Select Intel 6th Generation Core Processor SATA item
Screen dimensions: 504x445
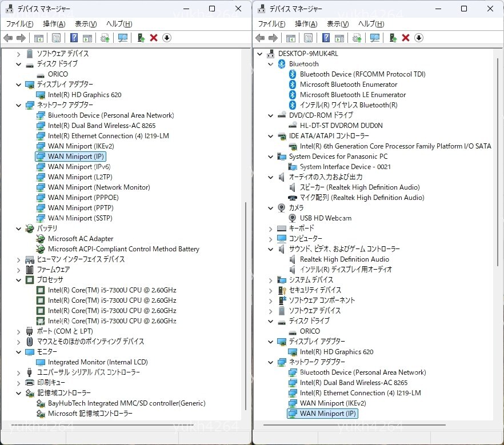pyautogui.click(x=395, y=146)
